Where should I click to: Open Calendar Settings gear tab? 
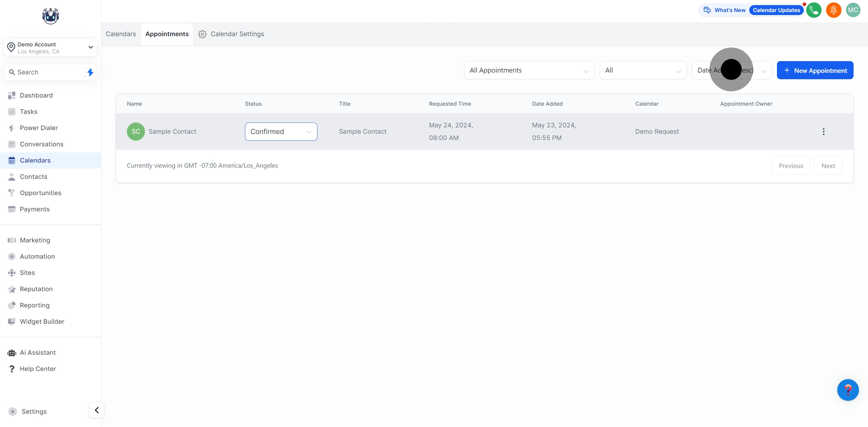[231, 34]
